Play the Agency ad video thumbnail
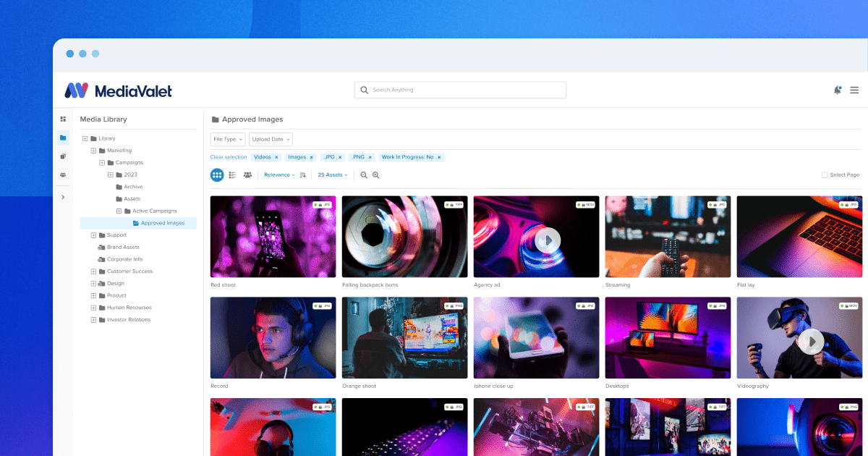This screenshot has height=456, width=868. point(548,240)
